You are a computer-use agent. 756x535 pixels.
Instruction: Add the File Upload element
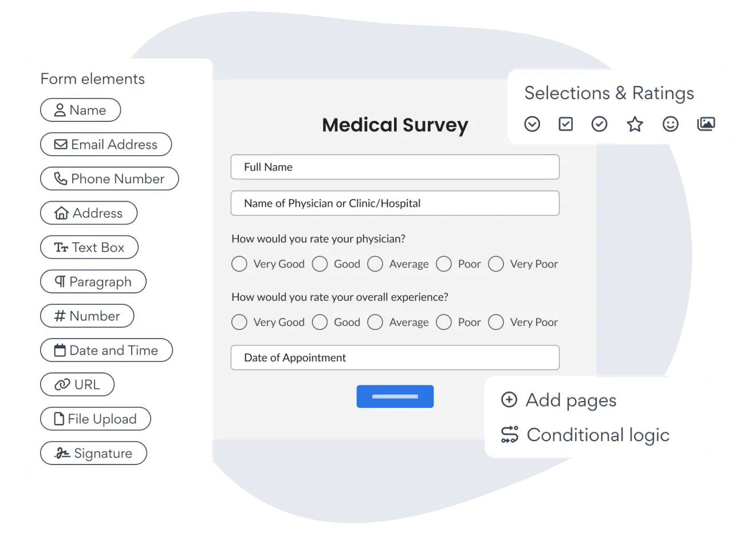tap(96, 419)
